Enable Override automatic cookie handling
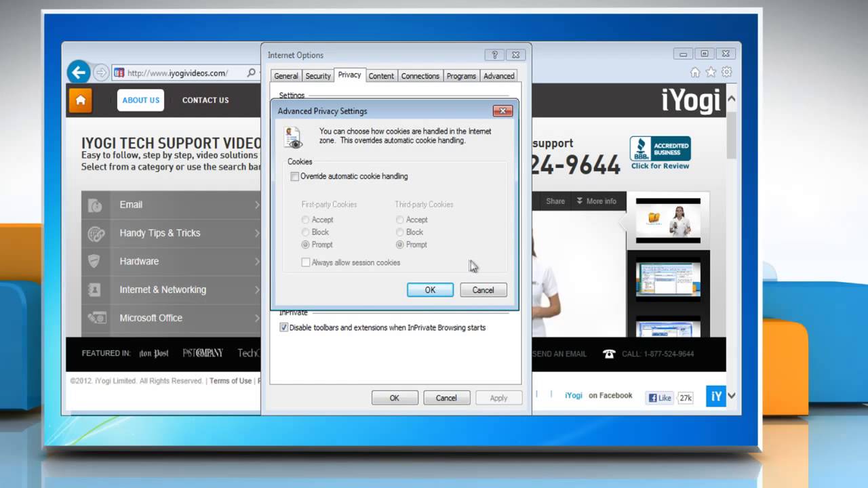Screen dimensions: 868x488 point(294,177)
